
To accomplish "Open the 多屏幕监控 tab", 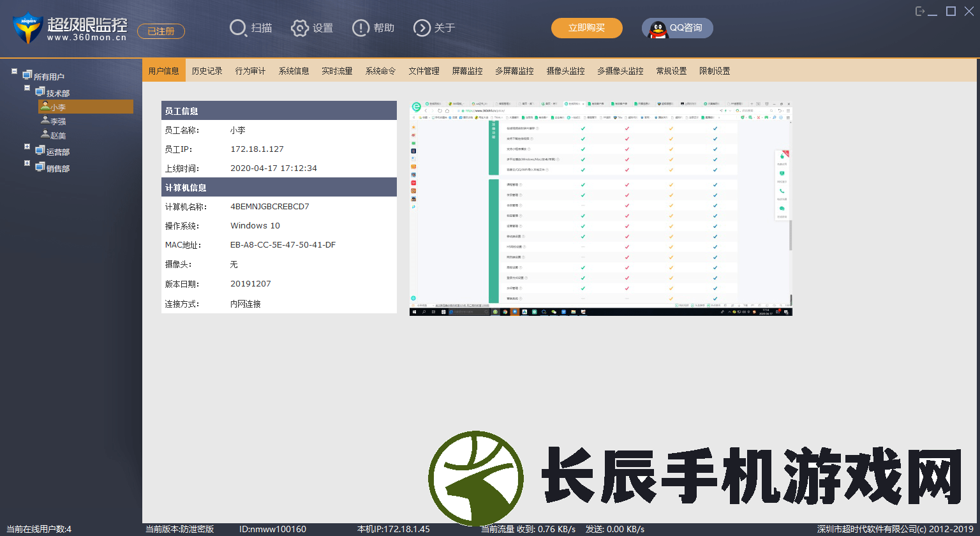I will point(515,71).
